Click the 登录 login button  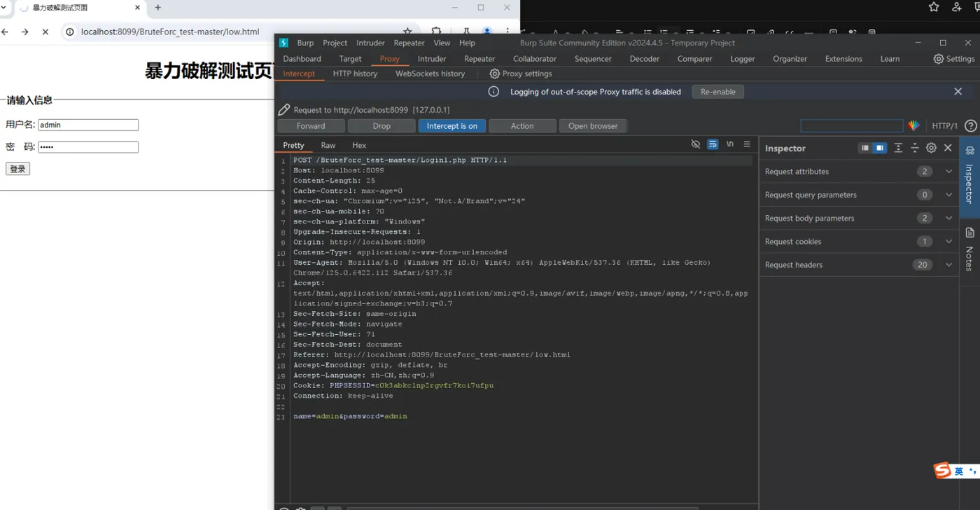click(x=17, y=169)
